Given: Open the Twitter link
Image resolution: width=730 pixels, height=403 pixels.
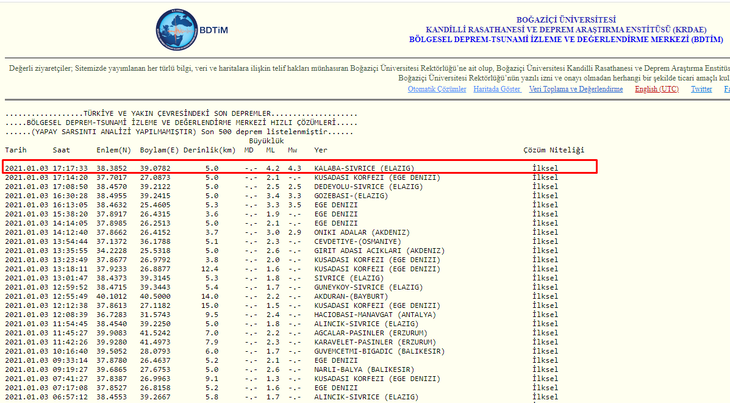Looking at the screenshot, I should tap(701, 89).
